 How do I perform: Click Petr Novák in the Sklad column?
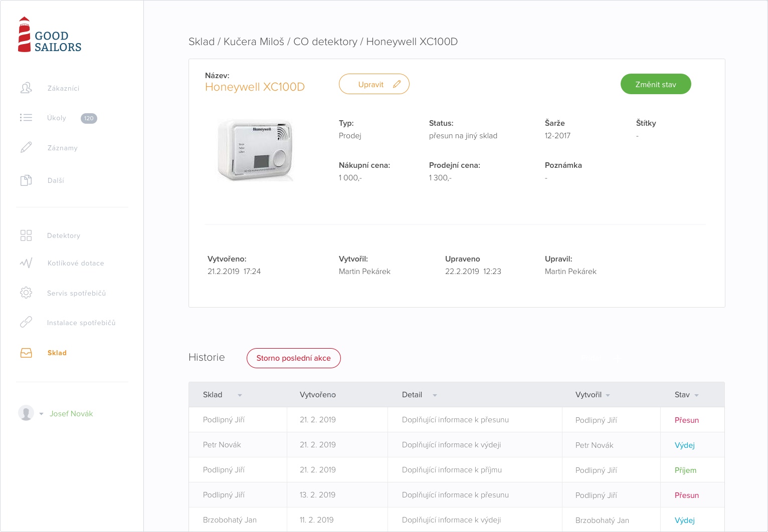[x=222, y=445]
